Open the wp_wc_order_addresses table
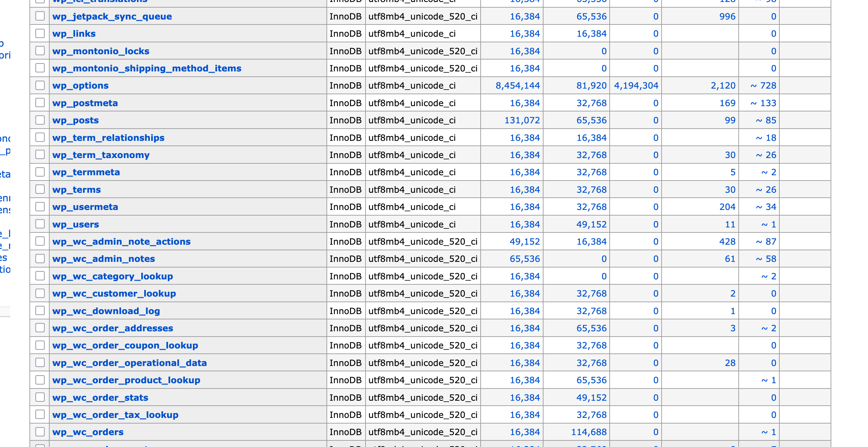Viewport: 868px width, 447px height. coord(112,328)
